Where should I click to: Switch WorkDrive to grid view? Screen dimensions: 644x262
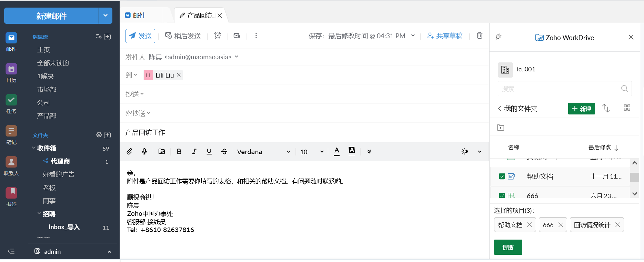627,108
